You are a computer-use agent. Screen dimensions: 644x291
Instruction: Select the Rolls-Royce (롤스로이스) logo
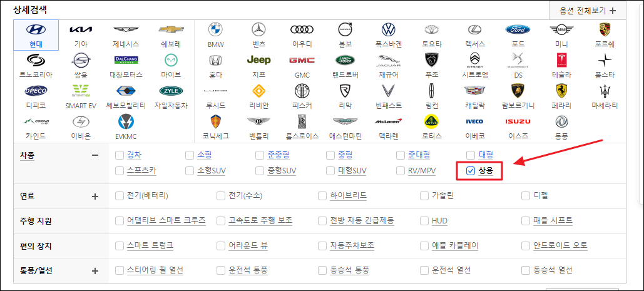[x=302, y=122]
